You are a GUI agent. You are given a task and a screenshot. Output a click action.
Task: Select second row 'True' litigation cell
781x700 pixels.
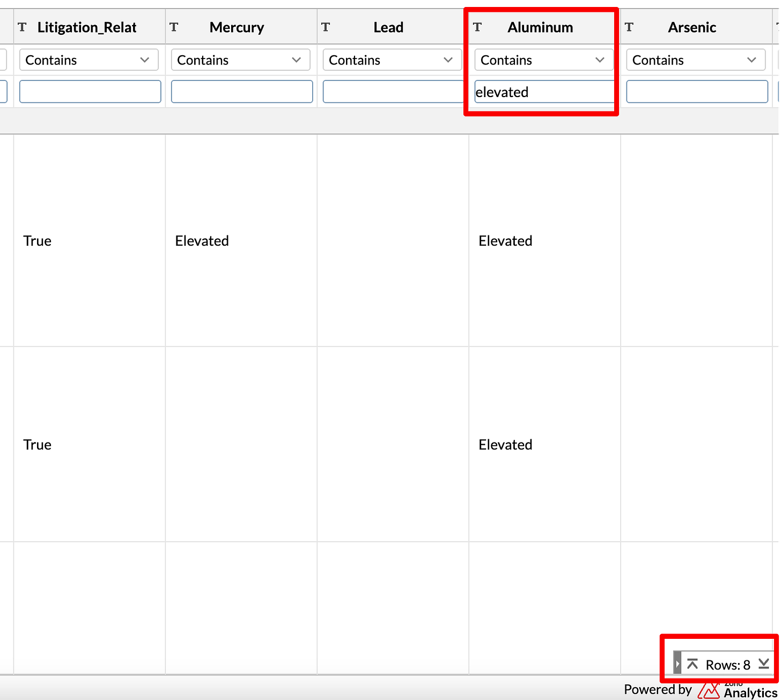click(90, 445)
